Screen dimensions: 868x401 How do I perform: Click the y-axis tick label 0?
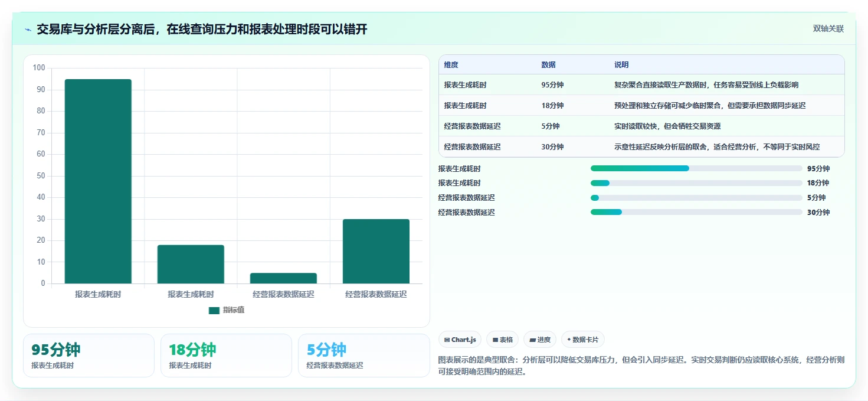(43, 283)
